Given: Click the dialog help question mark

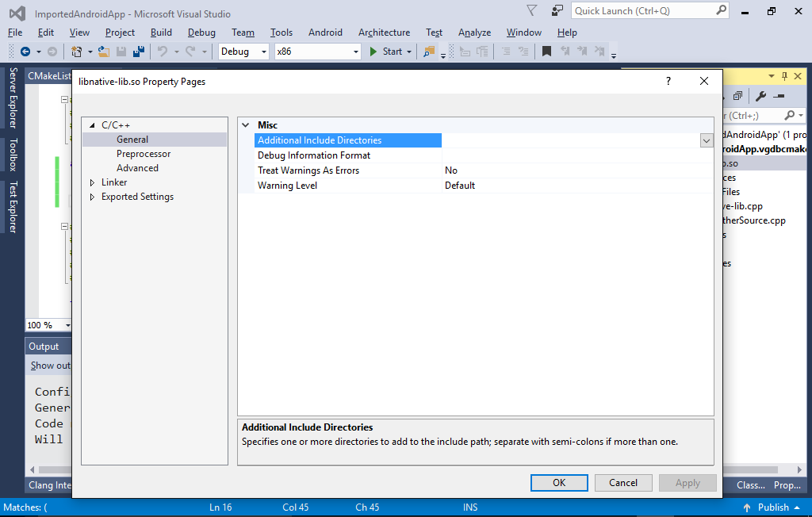Looking at the screenshot, I should pyautogui.click(x=668, y=81).
